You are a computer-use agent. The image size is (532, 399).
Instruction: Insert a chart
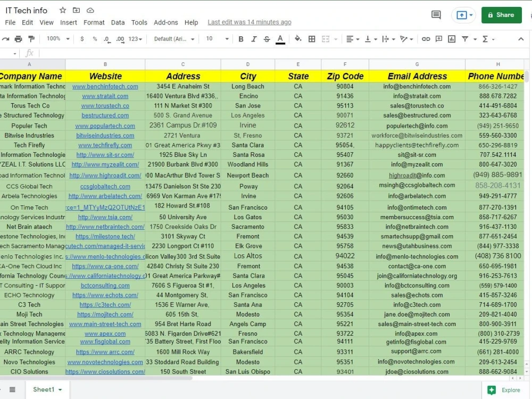click(x=452, y=39)
